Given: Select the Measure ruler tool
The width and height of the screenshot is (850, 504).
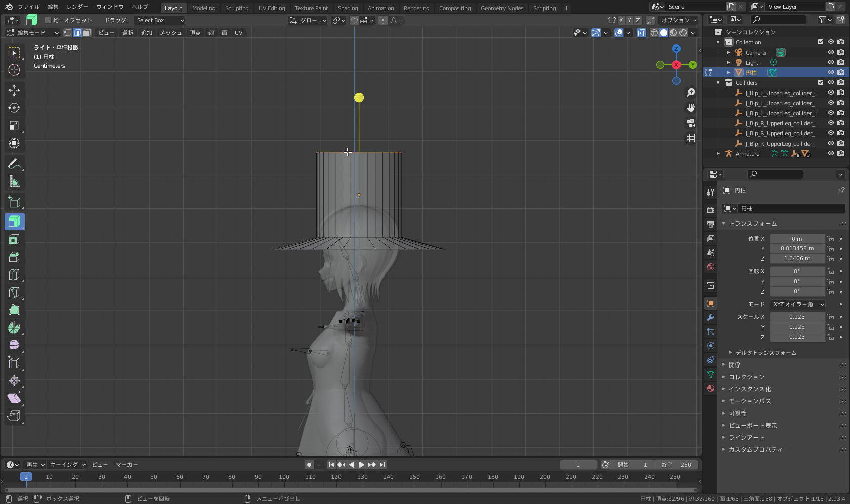Looking at the screenshot, I should coord(14,181).
